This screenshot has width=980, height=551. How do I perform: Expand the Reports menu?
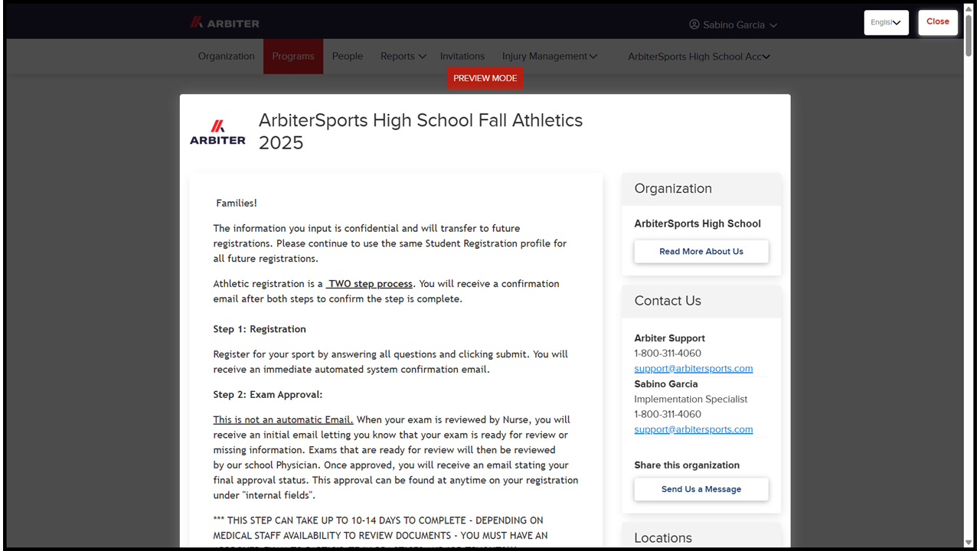(x=403, y=56)
